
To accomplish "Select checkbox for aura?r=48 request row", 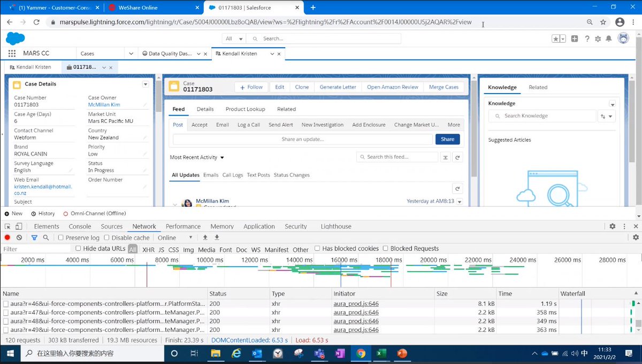I will click(x=6, y=321).
